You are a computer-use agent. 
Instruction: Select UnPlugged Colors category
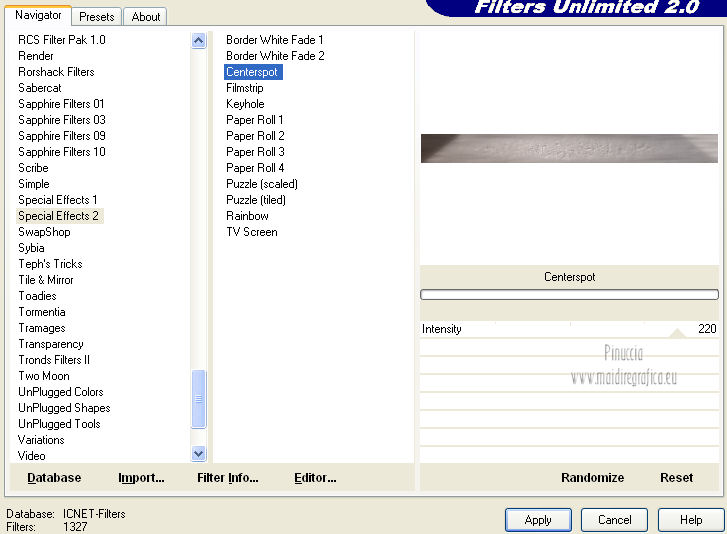coord(60,392)
